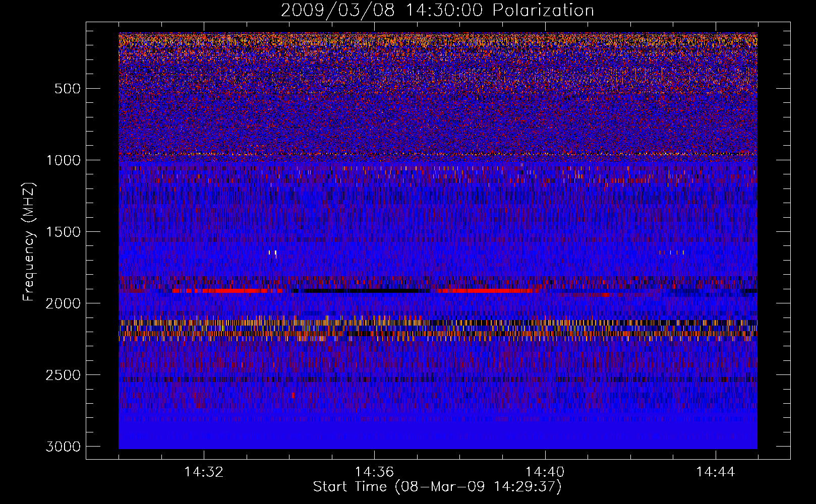
Task: Click the 'Frequency (MHZ)' axis label
Action: pos(29,242)
